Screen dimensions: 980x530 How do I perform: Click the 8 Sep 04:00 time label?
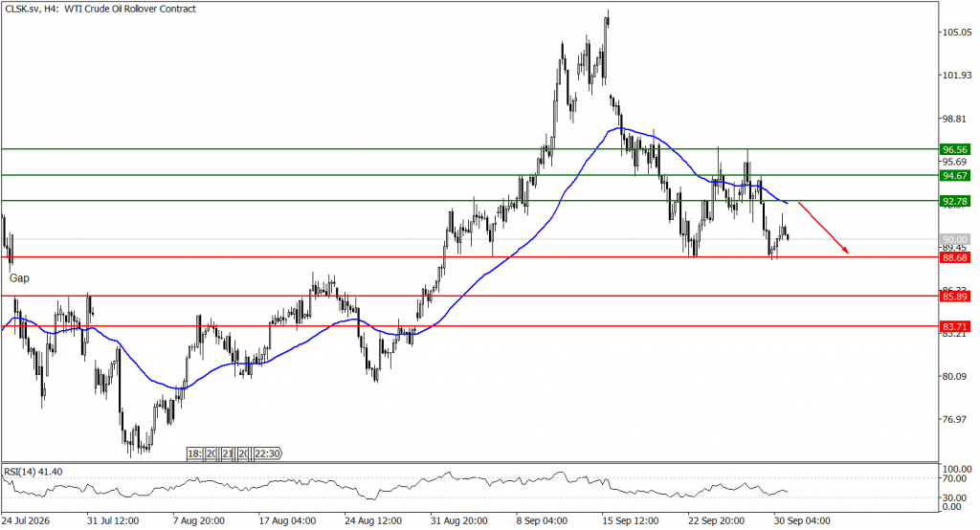tap(542, 520)
